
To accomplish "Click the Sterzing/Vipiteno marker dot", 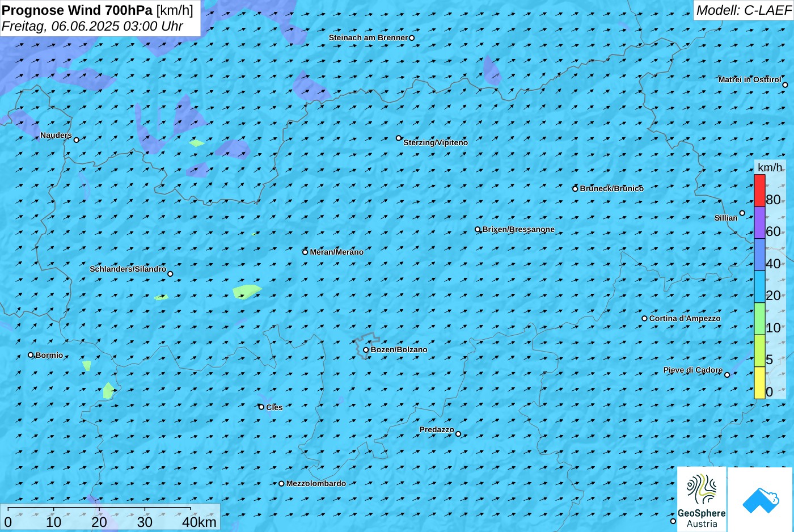I will (399, 138).
